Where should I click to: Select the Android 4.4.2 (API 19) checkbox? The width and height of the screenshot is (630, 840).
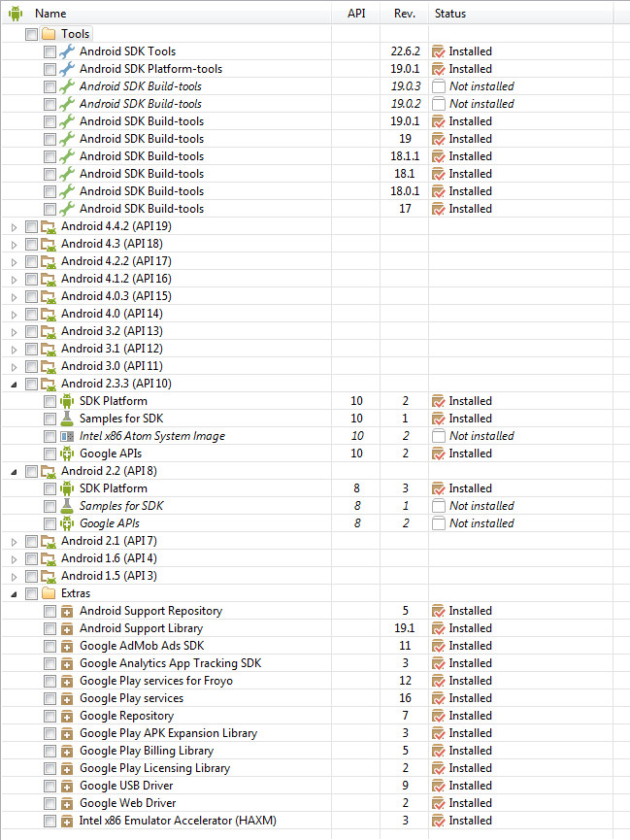click(x=31, y=226)
